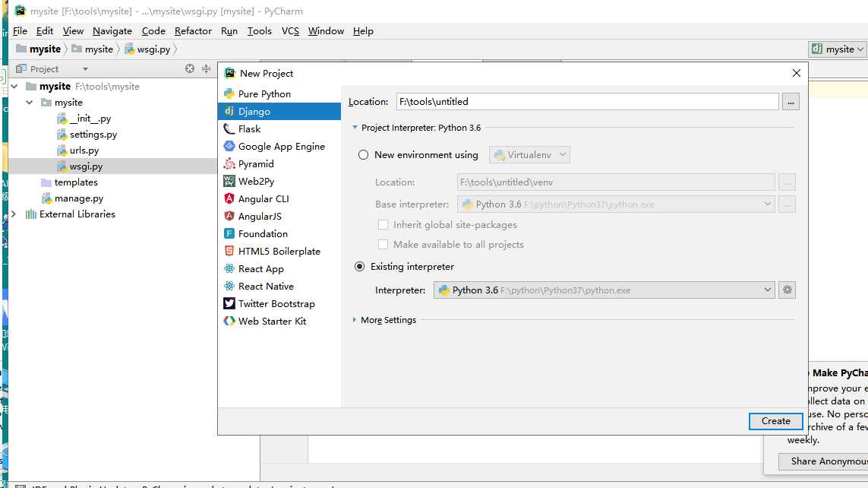
Task: Select Pure Python project type
Action: (279, 93)
